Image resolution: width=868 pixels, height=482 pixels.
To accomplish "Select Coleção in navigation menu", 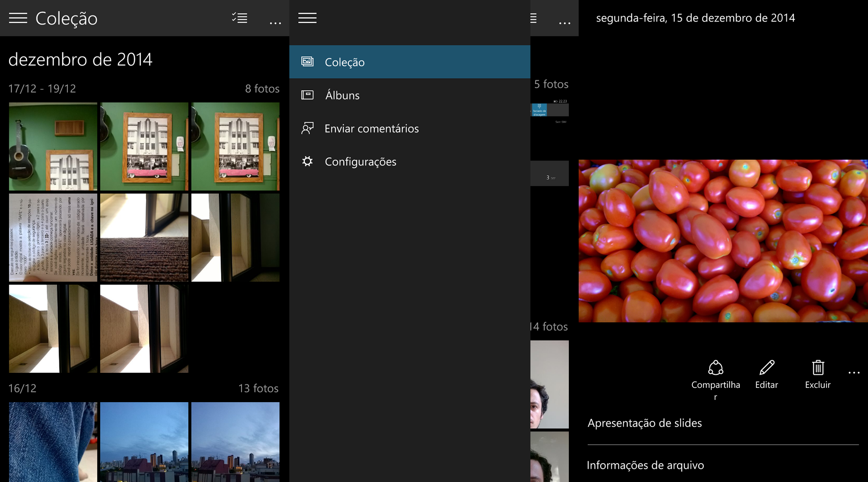I will coord(344,62).
